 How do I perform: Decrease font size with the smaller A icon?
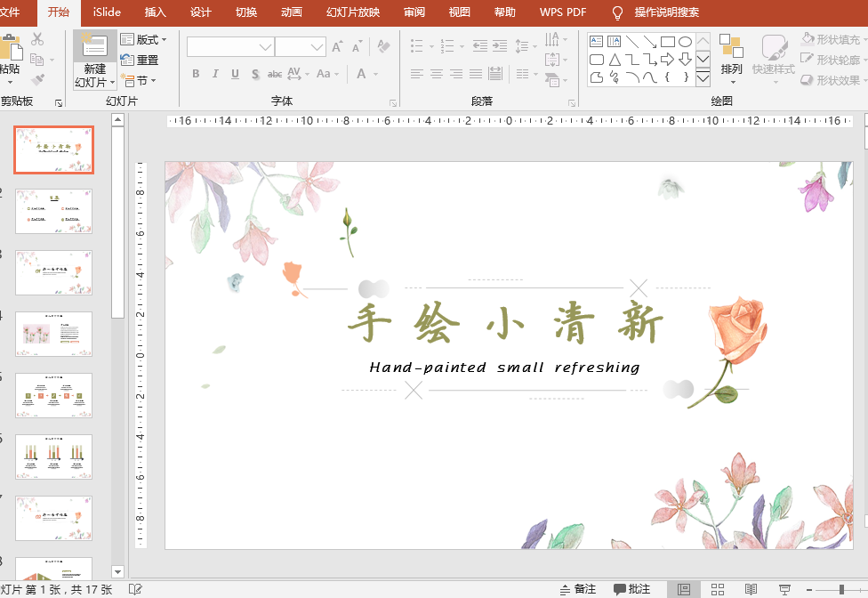[357, 46]
